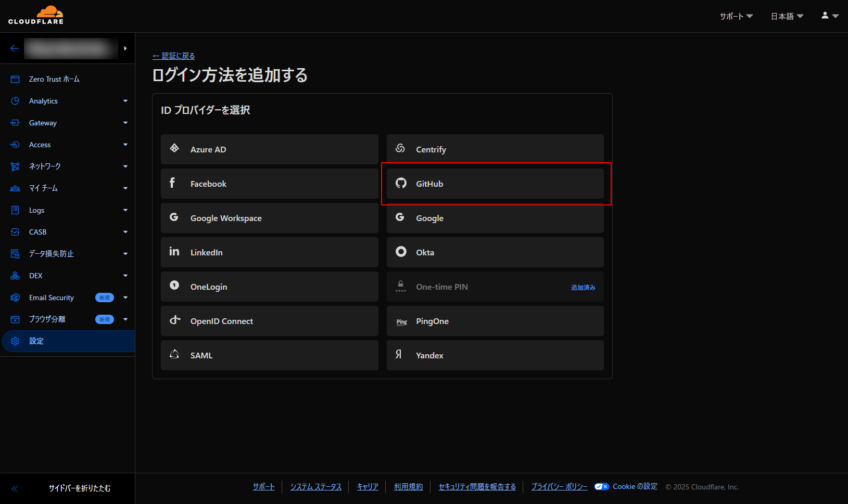848x504 pixels.
Task: Click the Azure AD provider icon
Action: 174,148
